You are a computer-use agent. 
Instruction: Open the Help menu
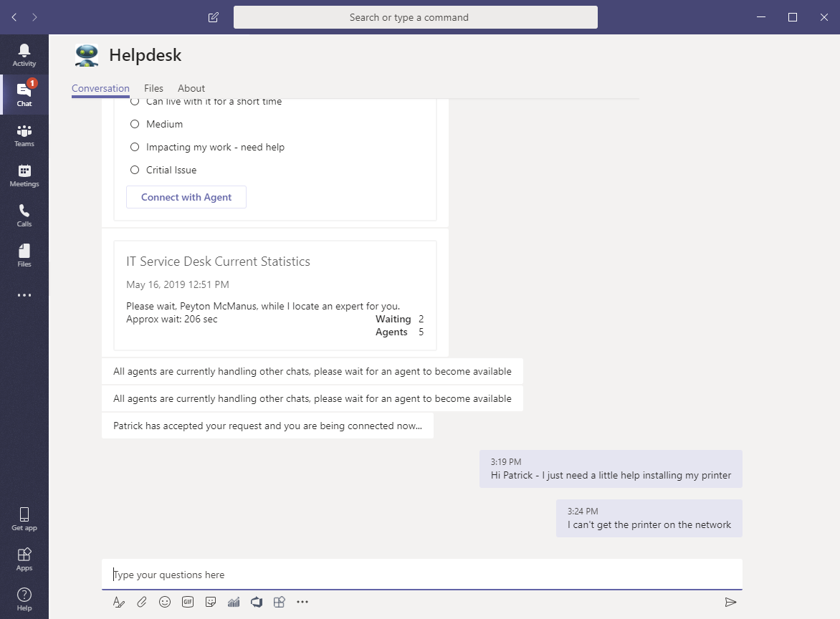pos(24,599)
